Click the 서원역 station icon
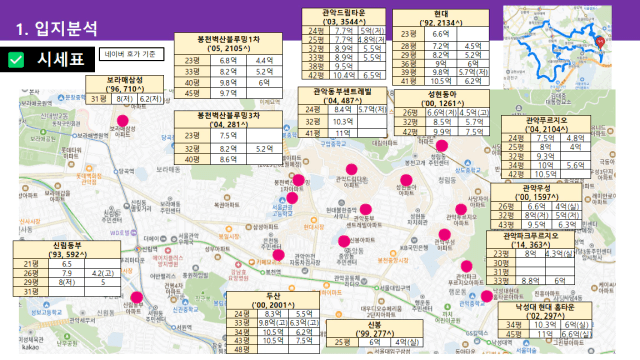The width and height of the screenshot is (640, 360). (173, 327)
